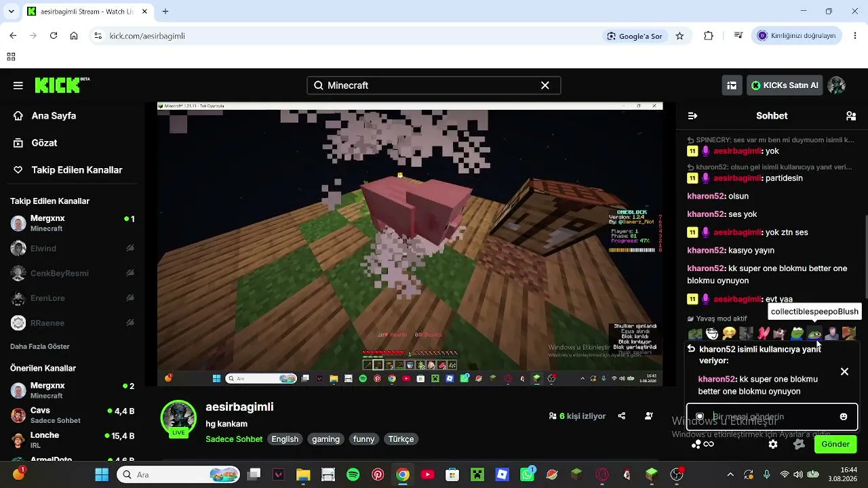The height and width of the screenshot is (488, 868).
Task: Pick the cat emote in quick emotes
Action: pos(781,333)
